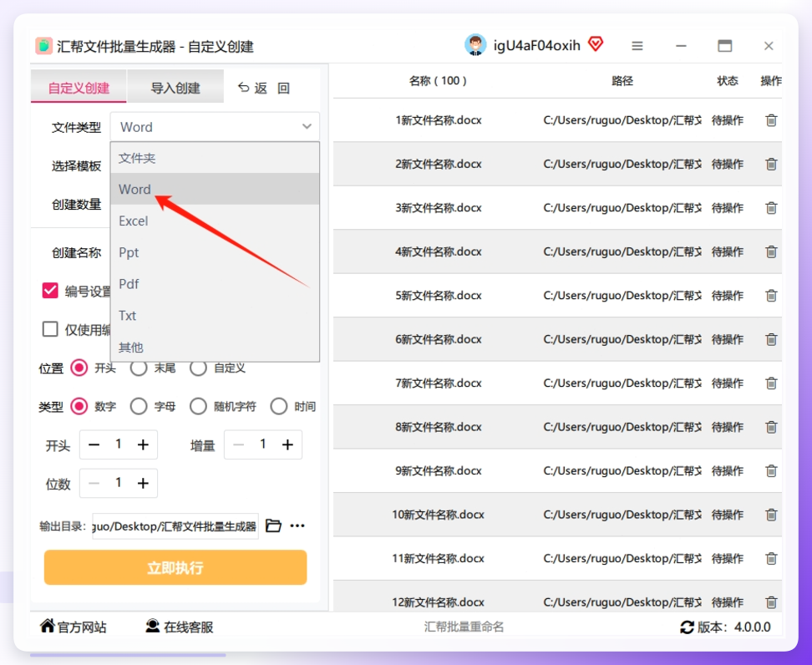The image size is (812, 665).
Task: Choose Txt from file type list
Action: (x=215, y=316)
